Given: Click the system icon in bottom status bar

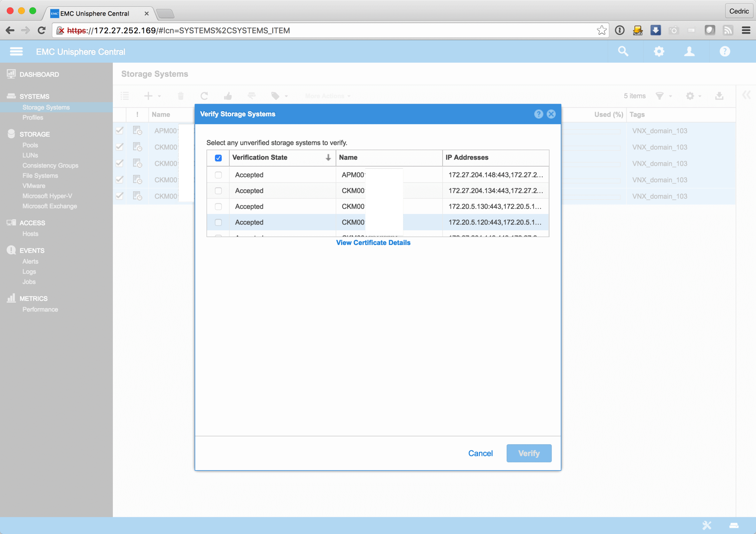Looking at the screenshot, I should 734,525.
